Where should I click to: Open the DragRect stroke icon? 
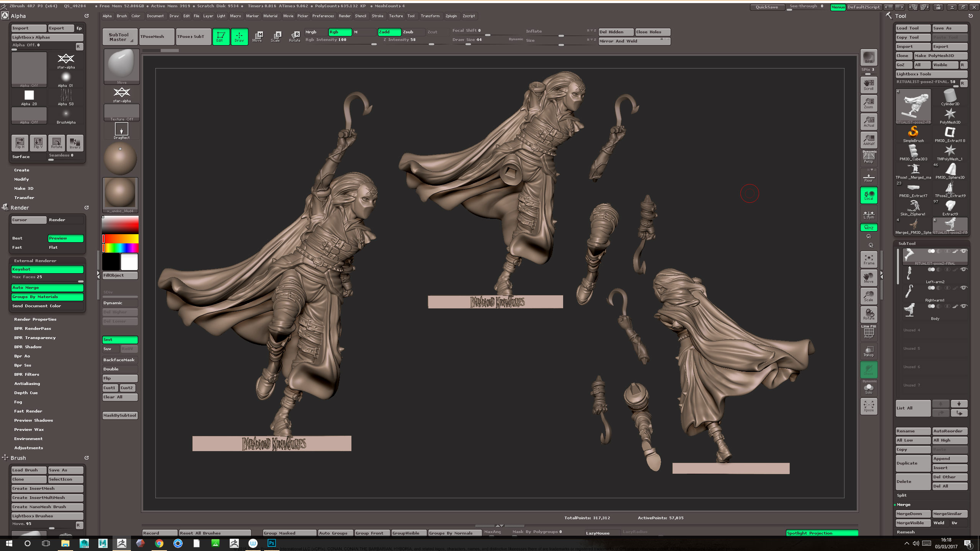point(121,131)
